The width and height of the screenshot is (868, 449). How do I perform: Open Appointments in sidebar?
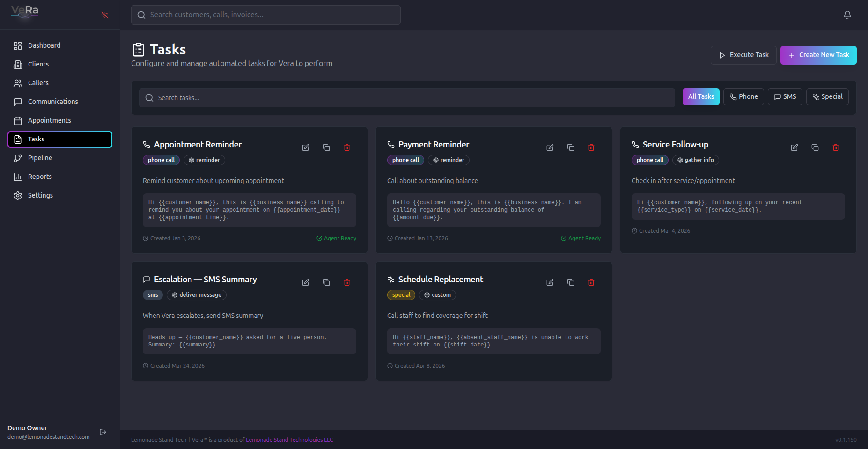point(60,120)
